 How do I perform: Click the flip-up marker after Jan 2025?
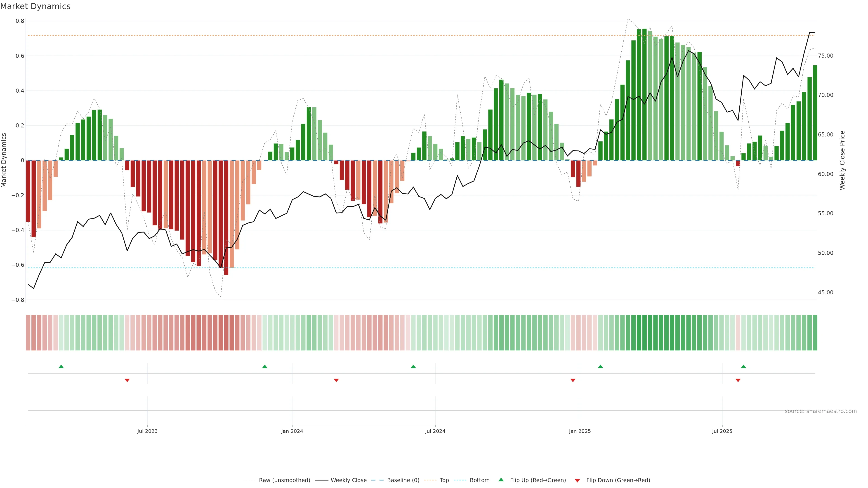(600, 366)
